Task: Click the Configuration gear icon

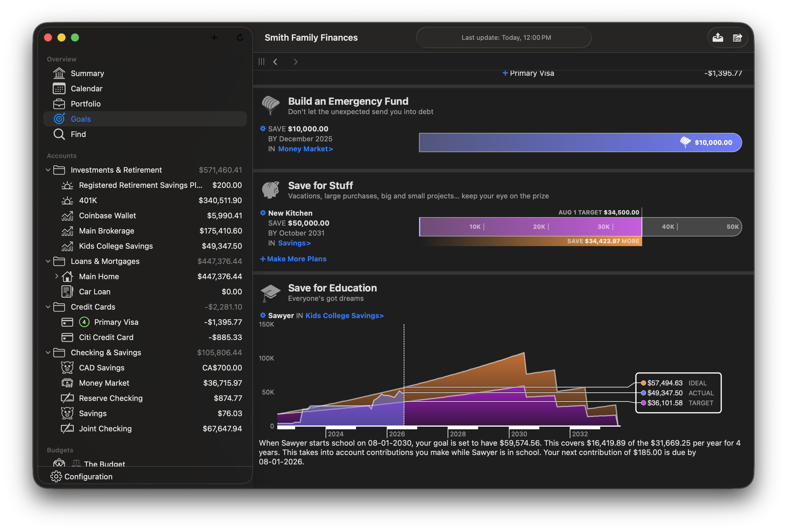Action: (56, 476)
